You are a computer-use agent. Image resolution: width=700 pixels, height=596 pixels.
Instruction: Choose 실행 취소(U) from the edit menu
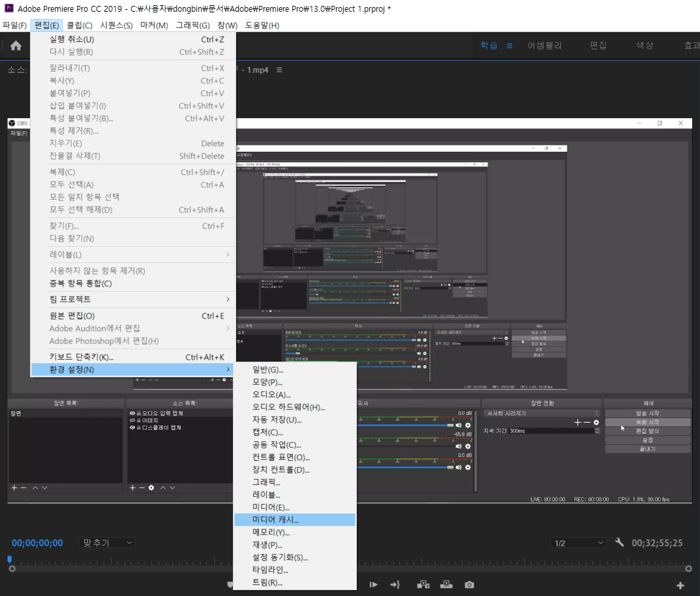click(x=134, y=39)
